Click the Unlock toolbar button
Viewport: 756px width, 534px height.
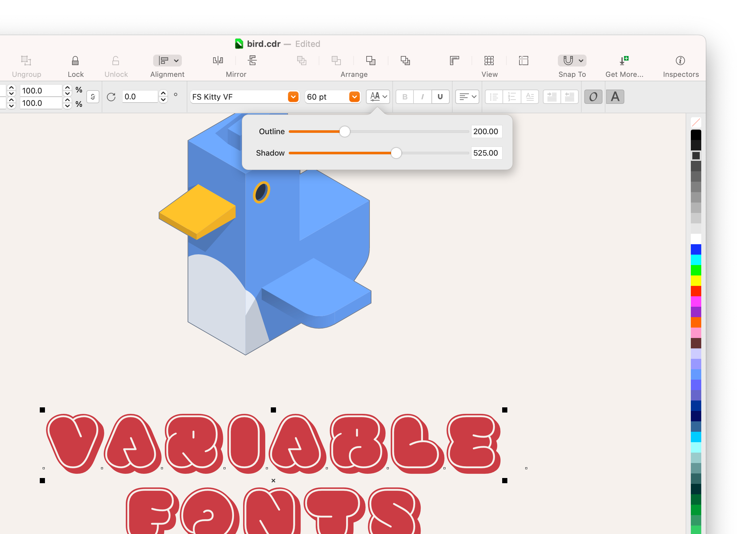(116, 61)
